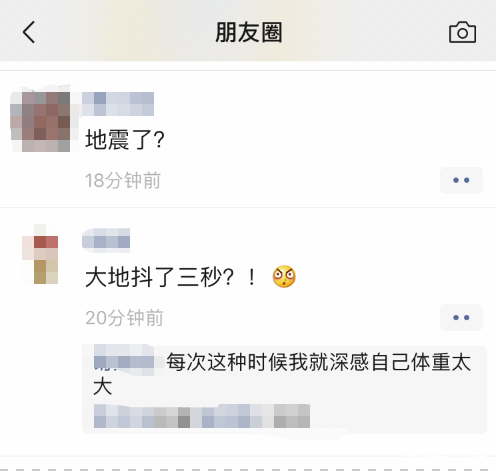Screen dimensions: 496x471
Task: Tap the post text 大地抖了三秒?!
Action: pyautogui.click(x=171, y=277)
